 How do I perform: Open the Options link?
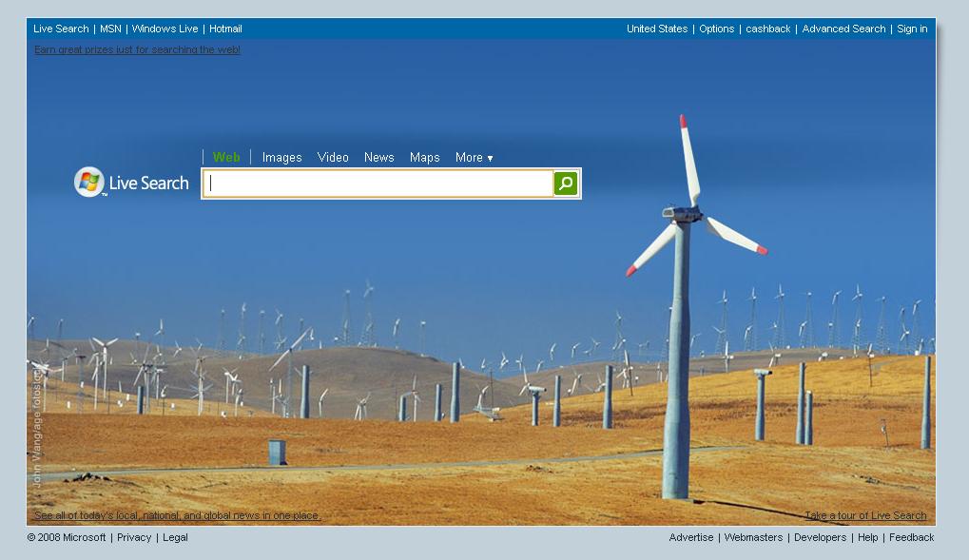pyautogui.click(x=717, y=29)
